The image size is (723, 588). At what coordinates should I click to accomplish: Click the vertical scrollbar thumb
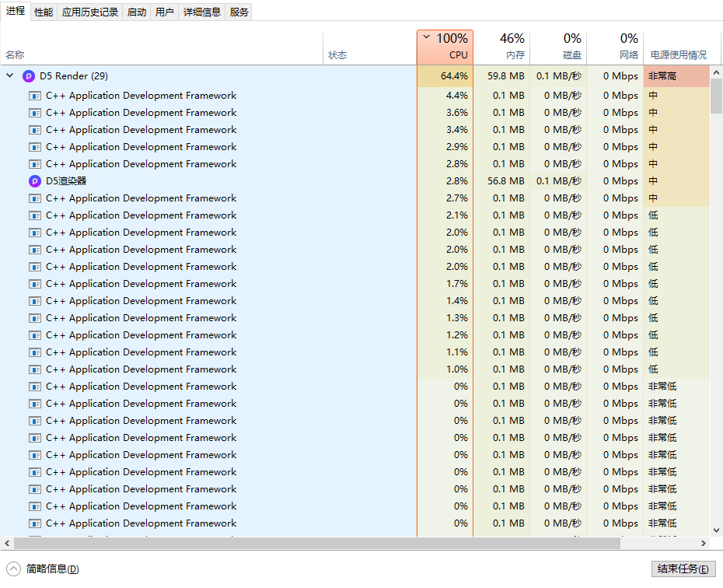coord(716,96)
